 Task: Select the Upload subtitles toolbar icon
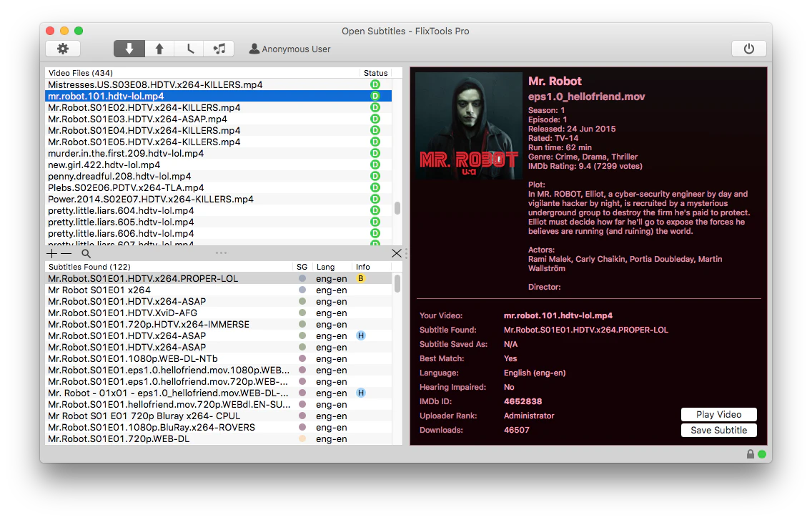tap(159, 49)
